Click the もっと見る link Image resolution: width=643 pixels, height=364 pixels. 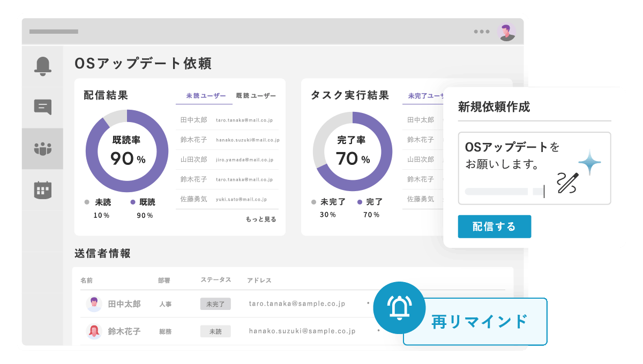tap(261, 219)
